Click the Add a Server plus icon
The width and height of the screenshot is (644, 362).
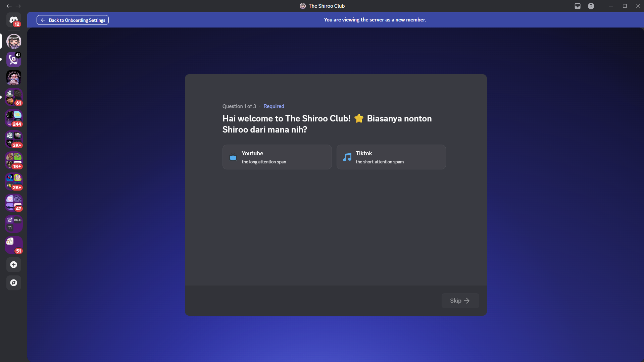tap(14, 265)
